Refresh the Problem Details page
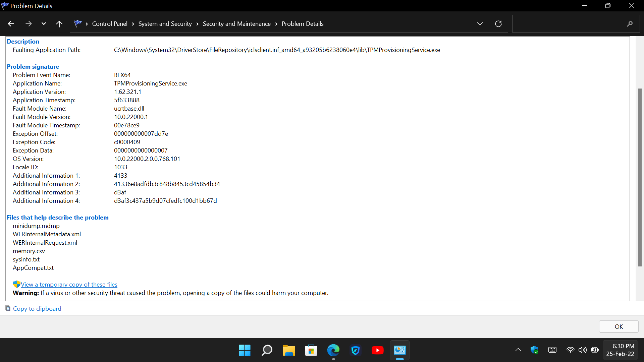This screenshot has height=362, width=644. 498,24
